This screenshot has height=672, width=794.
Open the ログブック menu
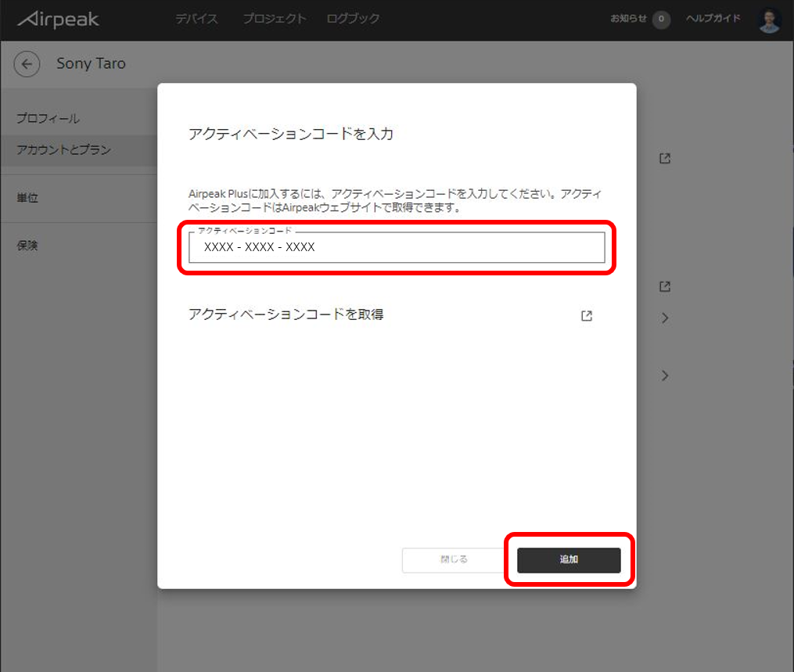(353, 19)
